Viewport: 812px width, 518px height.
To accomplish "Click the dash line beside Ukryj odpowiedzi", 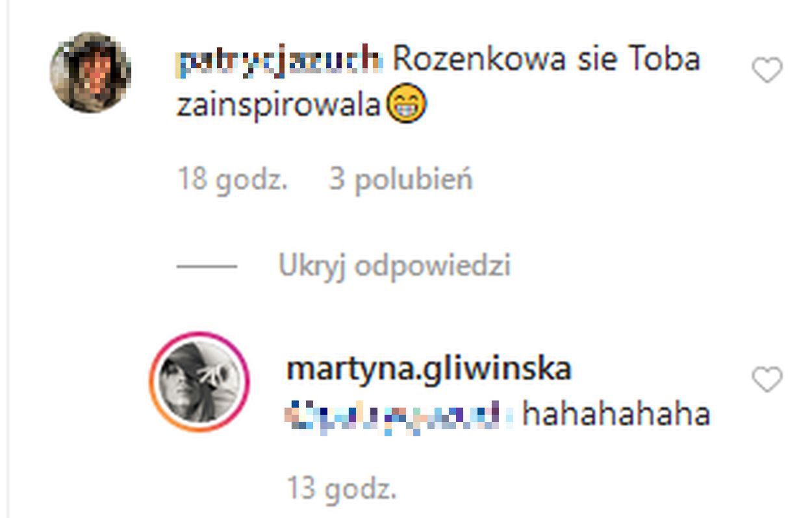I will coord(207,267).
